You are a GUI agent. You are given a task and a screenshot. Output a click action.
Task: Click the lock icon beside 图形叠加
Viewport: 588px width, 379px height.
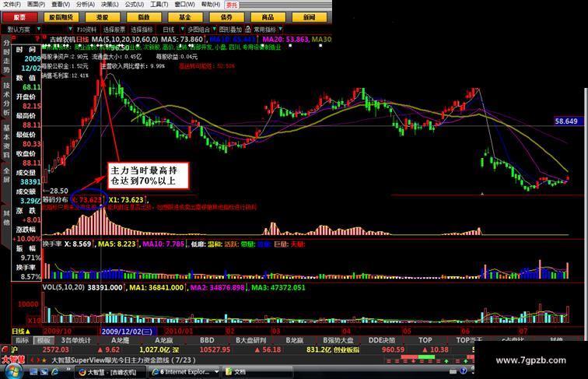pyautogui.click(x=248, y=29)
